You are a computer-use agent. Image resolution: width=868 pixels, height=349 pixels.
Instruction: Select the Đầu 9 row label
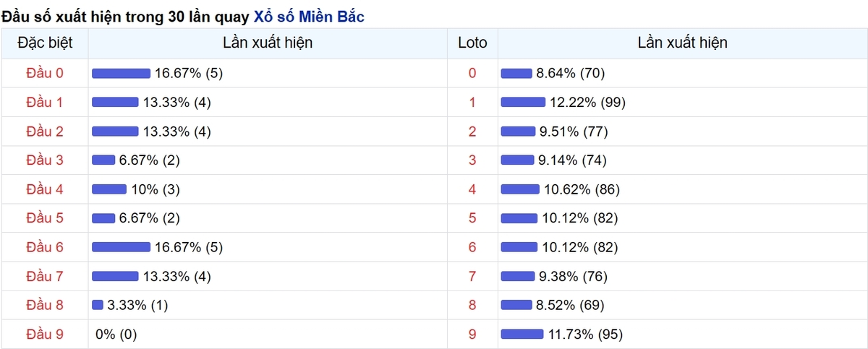45,334
